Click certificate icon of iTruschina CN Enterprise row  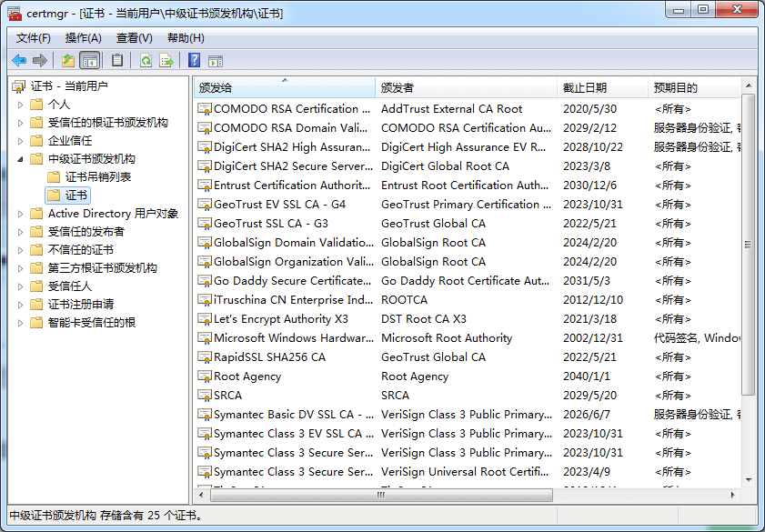(x=205, y=300)
